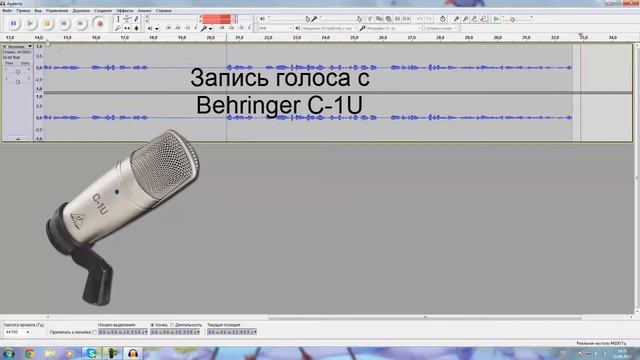Open the output device dropdown
This screenshot has width=640, height=360.
(x=329, y=28)
